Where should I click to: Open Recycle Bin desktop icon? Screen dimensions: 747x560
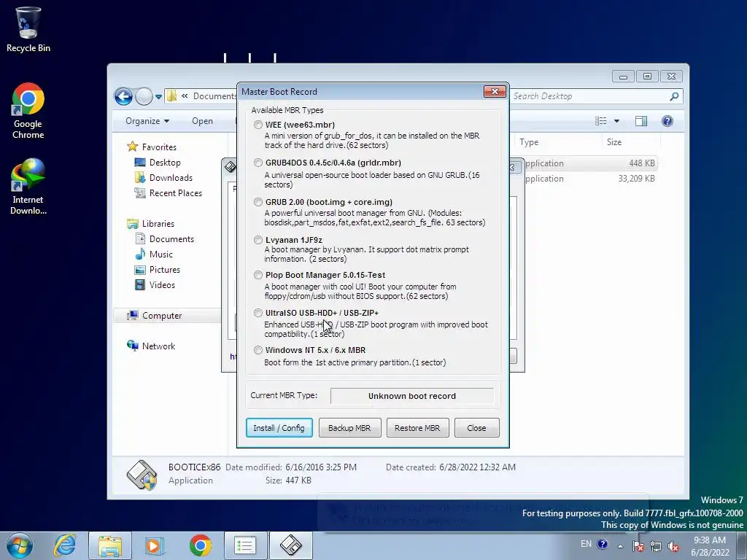[x=28, y=29]
